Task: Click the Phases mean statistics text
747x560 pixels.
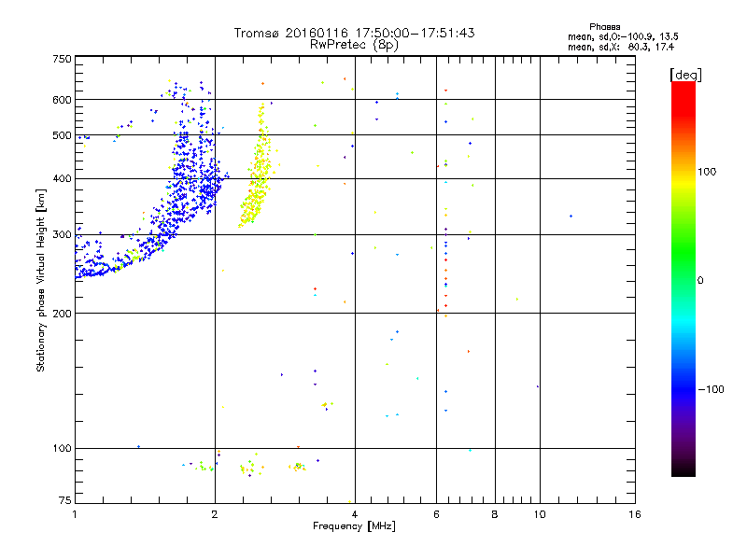Action: [623, 37]
